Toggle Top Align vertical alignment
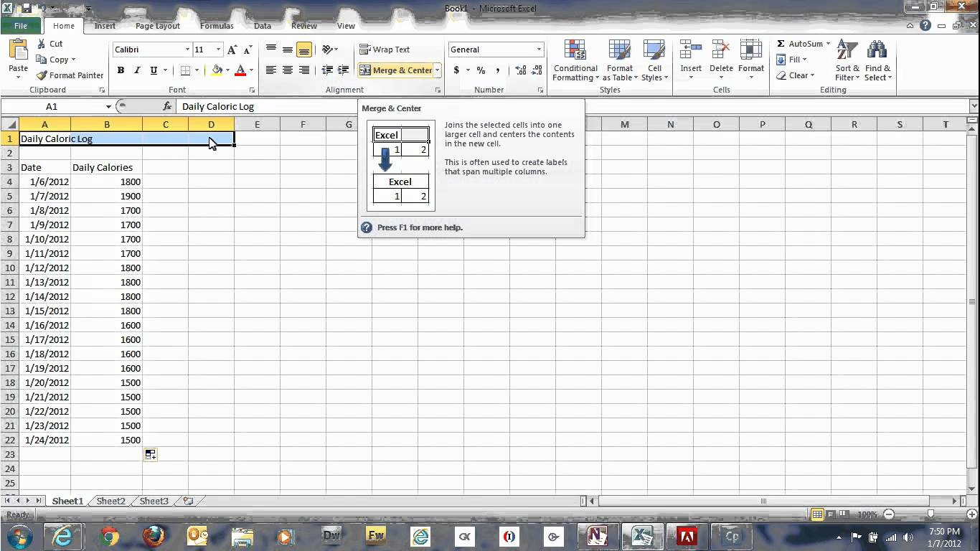Viewport: 980px width, 551px height. coord(271,50)
